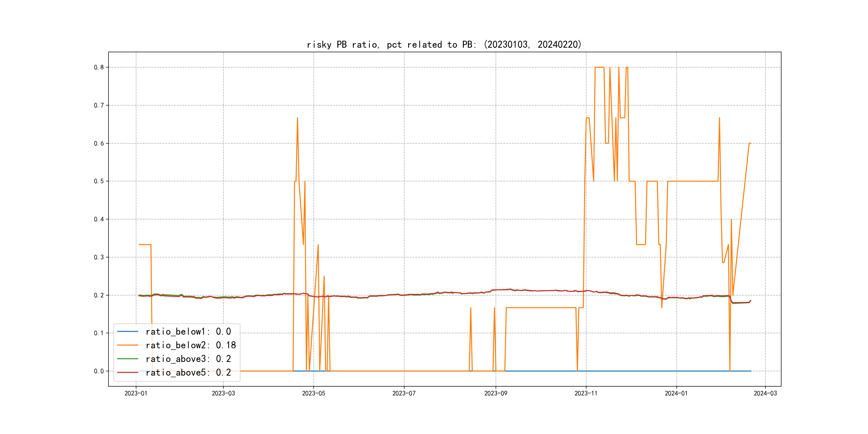Click the chart title 'risky PB ratio'
The width and height of the screenshot is (868, 434).
click(x=444, y=44)
